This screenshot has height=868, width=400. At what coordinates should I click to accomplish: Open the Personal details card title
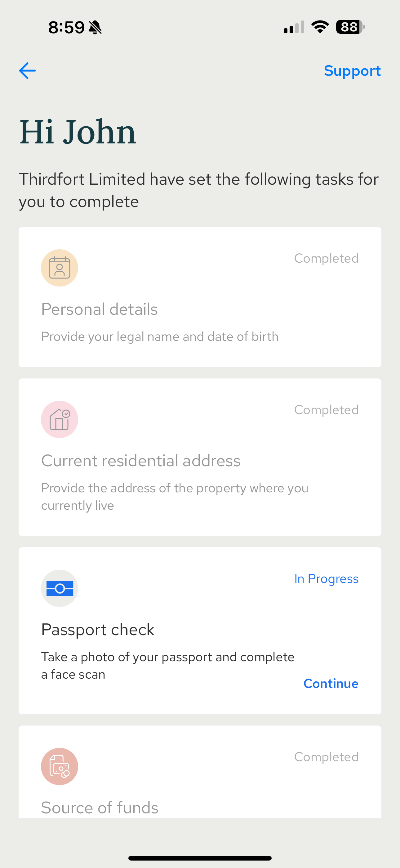[99, 309]
